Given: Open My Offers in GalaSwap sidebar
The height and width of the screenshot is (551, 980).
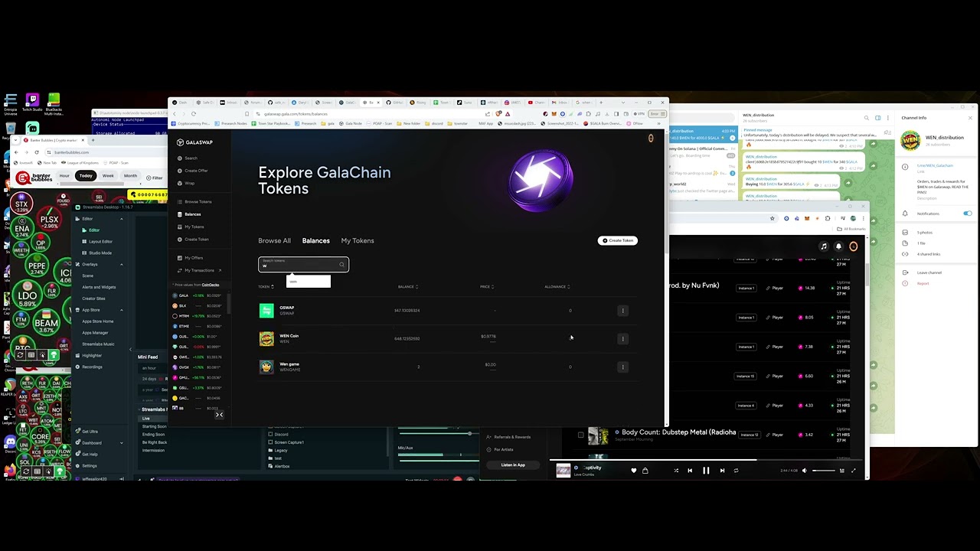Looking at the screenshot, I should pyautogui.click(x=190, y=258).
